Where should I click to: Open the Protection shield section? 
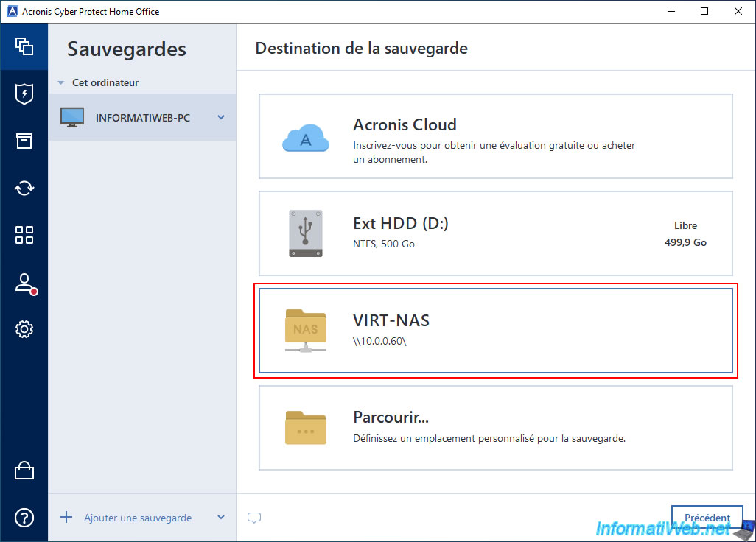pyautogui.click(x=24, y=94)
